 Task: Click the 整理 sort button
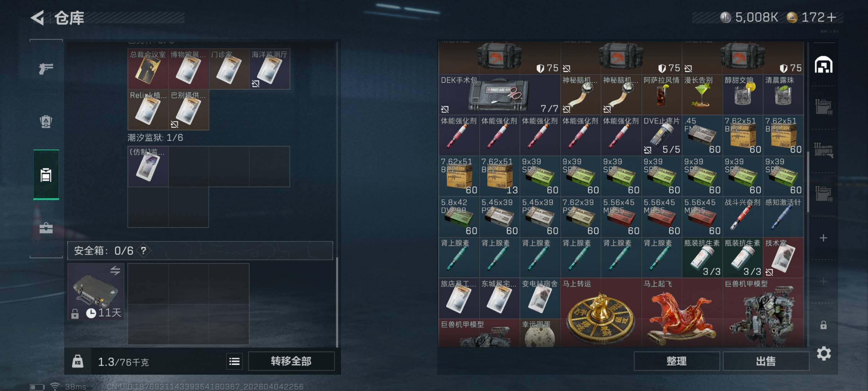676,361
